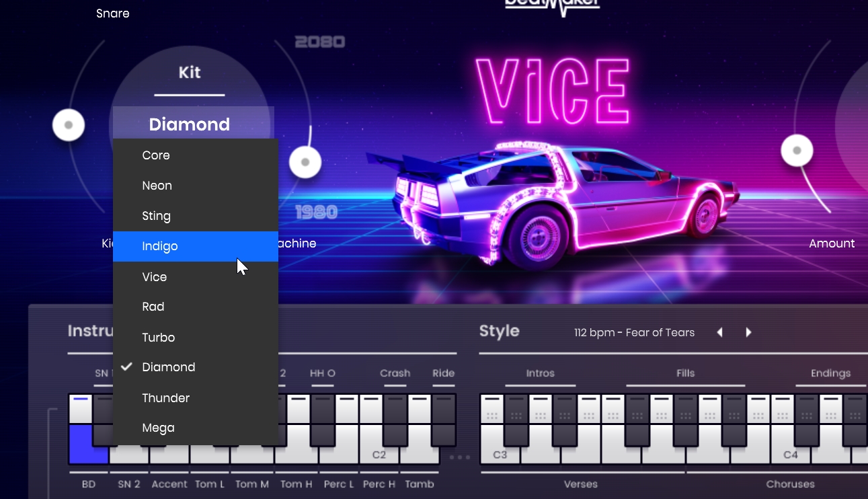The image size is (868, 499).
Task: Open the Diamond kit dropdown box
Action: point(194,123)
